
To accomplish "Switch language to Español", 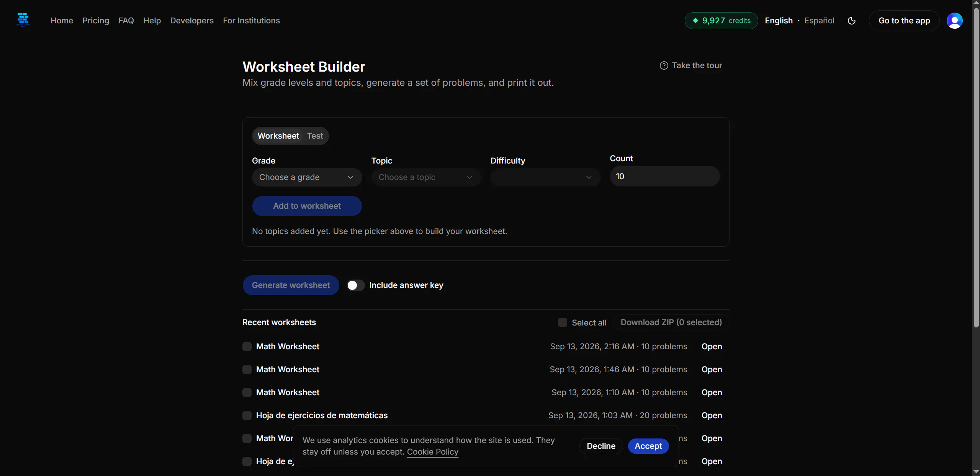I will 819,21.
